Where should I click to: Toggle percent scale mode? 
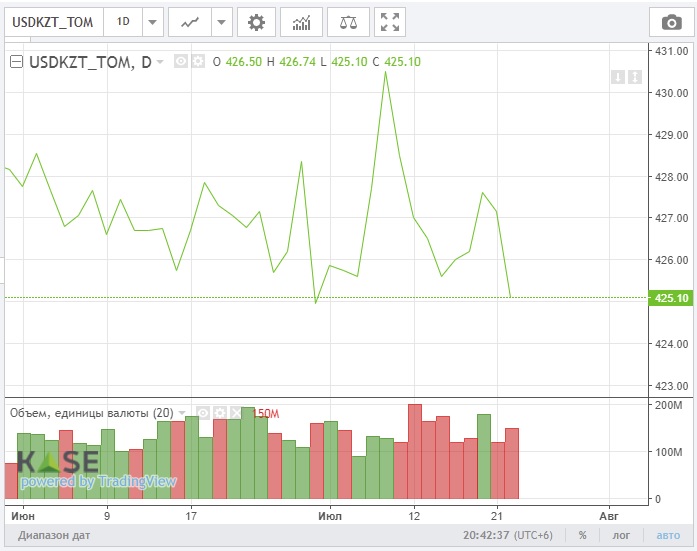(582, 535)
